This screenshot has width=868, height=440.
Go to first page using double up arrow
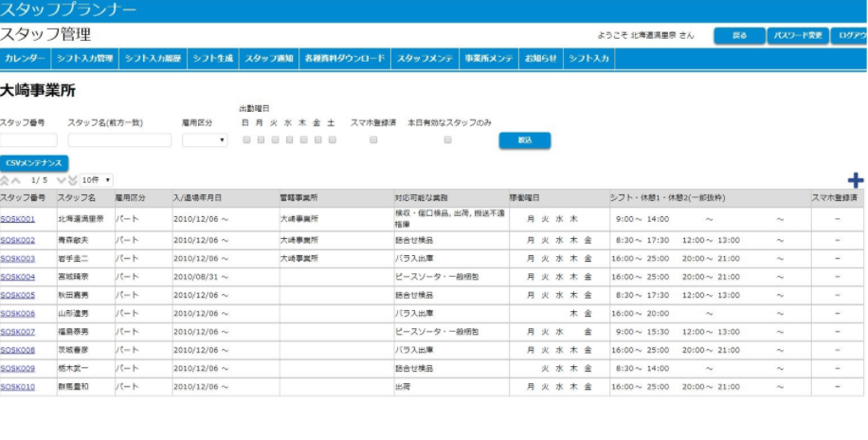[5, 180]
